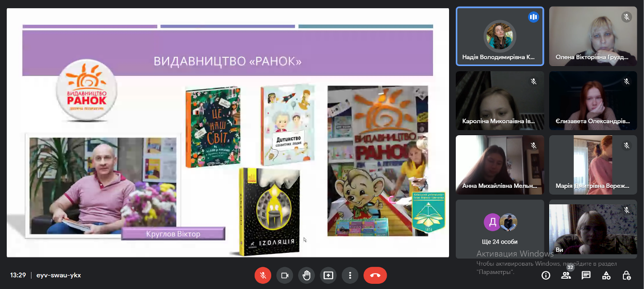Click the slide title 'ВИДАВНИЦТВО «РАНОК»'
The width and height of the screenshot is (644, 289).
[x=227, y=61]
